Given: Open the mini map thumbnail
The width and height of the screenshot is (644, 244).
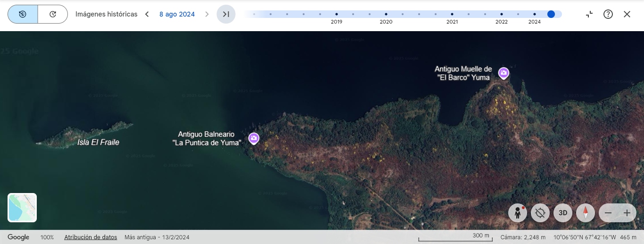Looking at the screenshot, I should [x=22, y=208].
